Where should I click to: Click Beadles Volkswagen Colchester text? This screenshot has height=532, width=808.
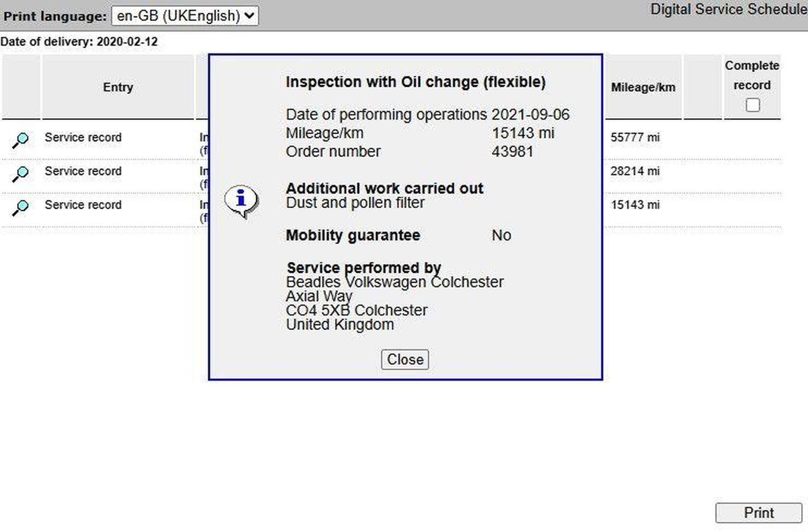[x=395, y=282]
